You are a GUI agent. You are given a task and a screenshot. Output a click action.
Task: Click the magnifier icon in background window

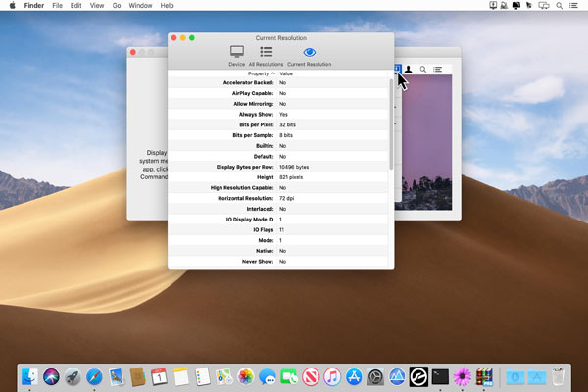423,70
